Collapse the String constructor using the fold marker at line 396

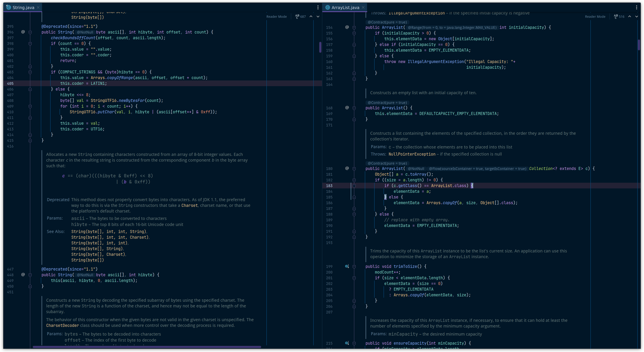30,32
